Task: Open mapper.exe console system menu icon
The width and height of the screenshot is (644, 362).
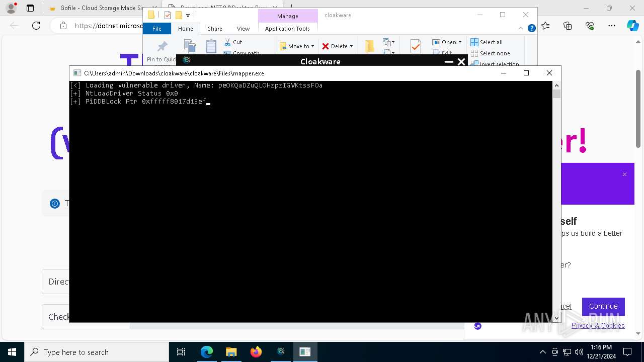Action: [77, 73]
